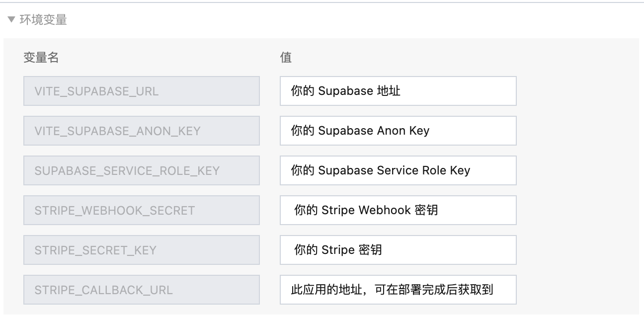Click the 变量名 column header

[41, 58]
